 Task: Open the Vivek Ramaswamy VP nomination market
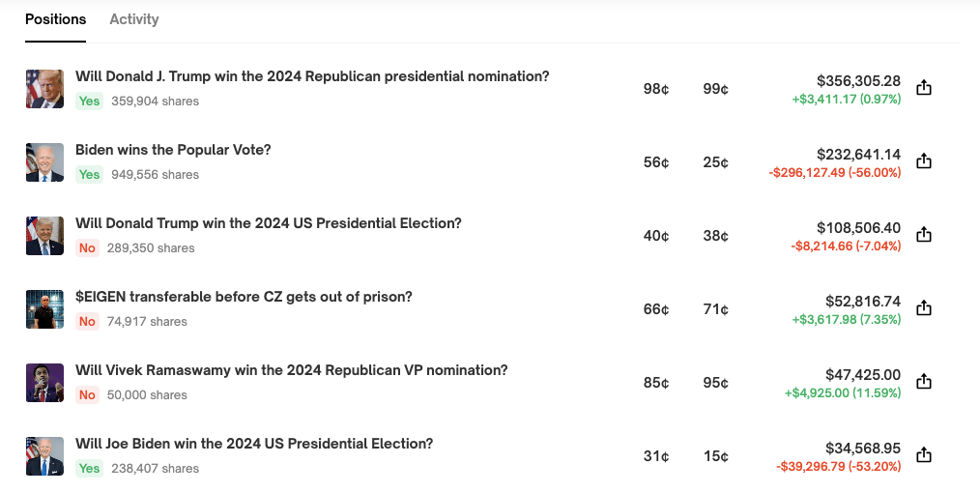291,370
